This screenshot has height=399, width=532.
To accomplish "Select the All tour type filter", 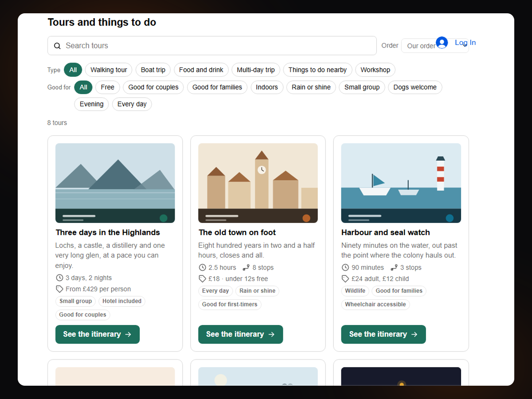I will click(x=73, y=70).
